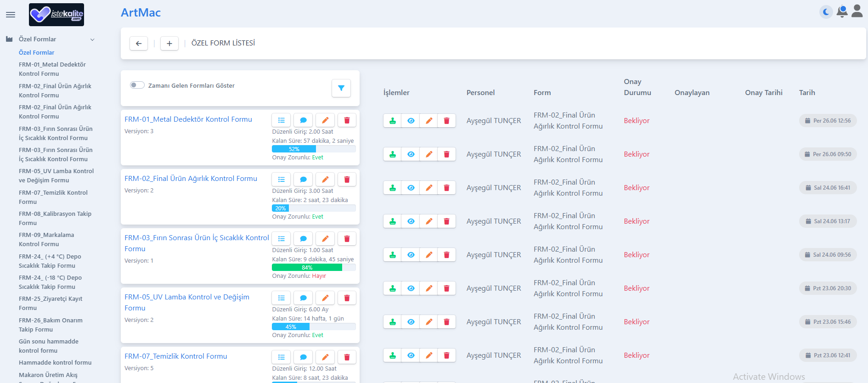The height and width of the screenshot is (383, 868).
Task: Open the hamburger menu
Action: click(11, 15)
